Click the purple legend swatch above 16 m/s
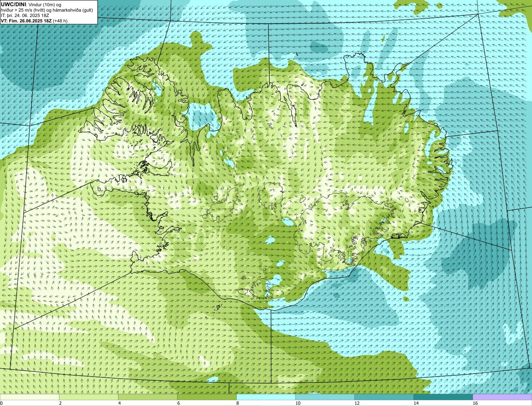 pos(502,397)
